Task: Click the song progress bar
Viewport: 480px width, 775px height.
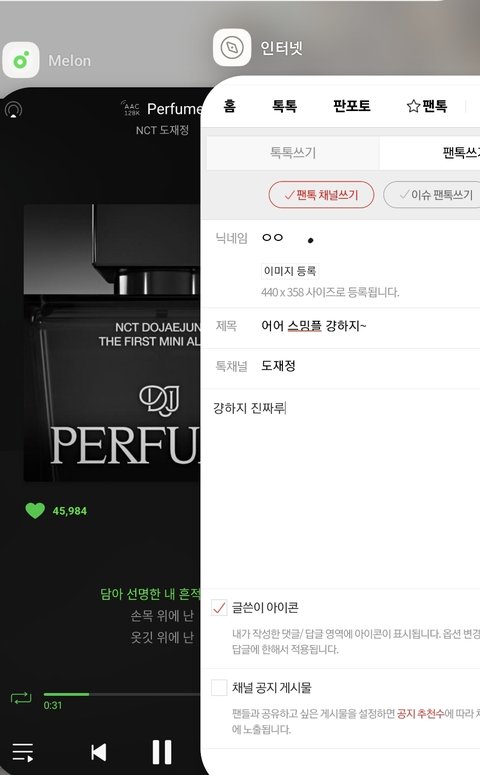Action: pyautogui.click(x=122, y=694)
